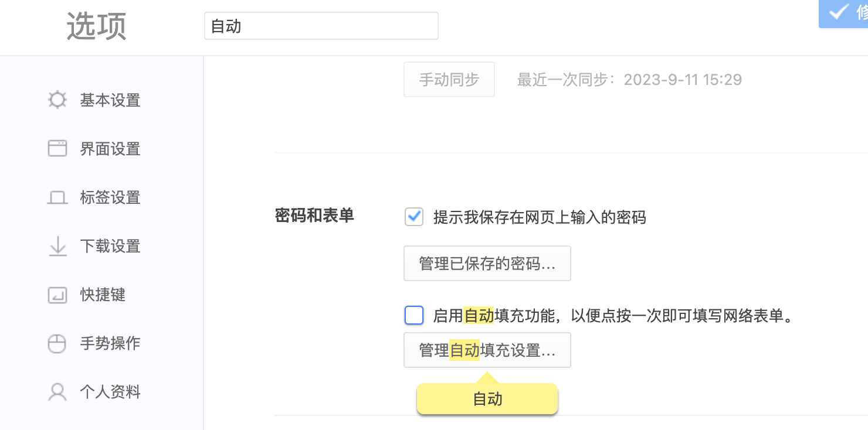Go to 标签设置 section

110,198
